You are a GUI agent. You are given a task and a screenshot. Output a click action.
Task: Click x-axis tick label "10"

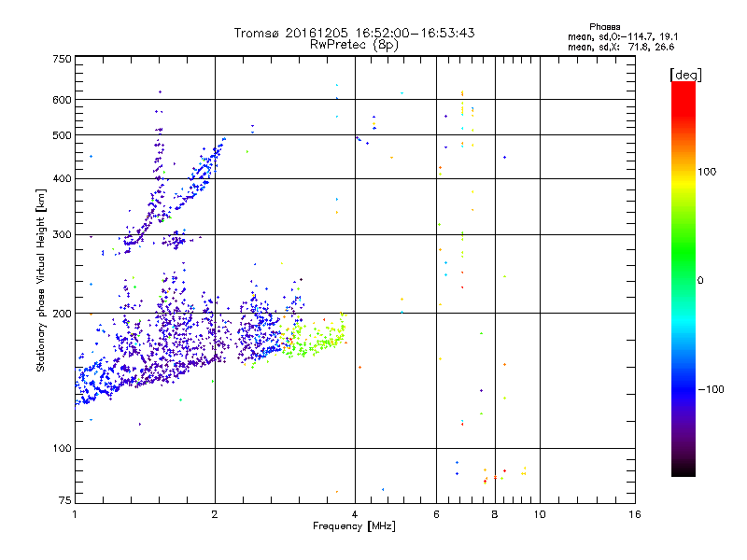tap(540, 514)
